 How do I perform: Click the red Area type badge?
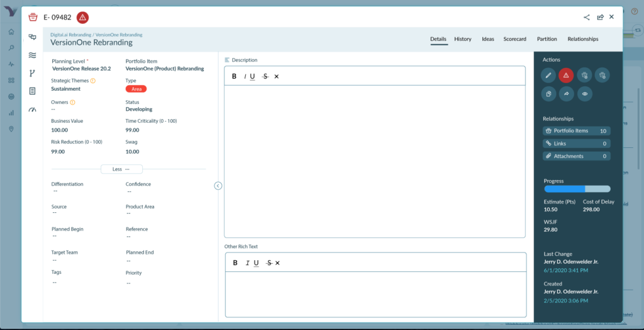[136, 89]
